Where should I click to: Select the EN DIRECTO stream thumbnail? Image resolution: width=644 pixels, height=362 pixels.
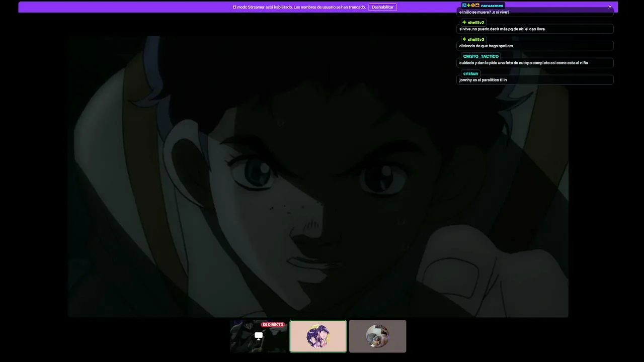click(259, 336)
